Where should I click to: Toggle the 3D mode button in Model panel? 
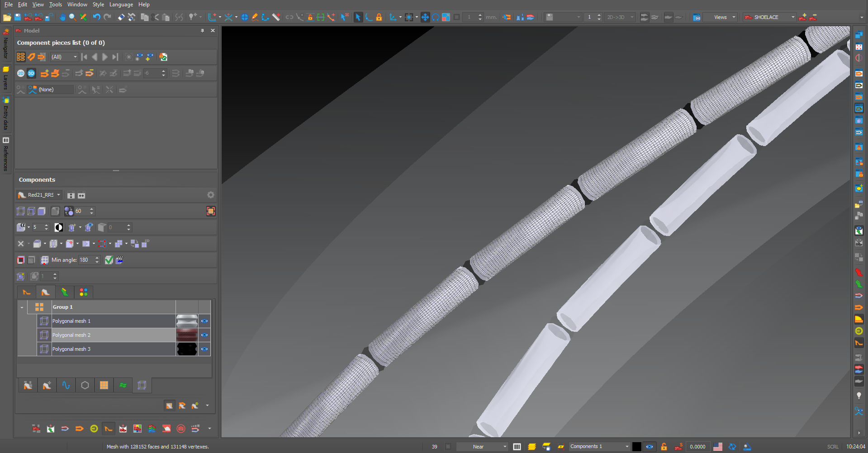pyautogui.click(x=31, y=73)
